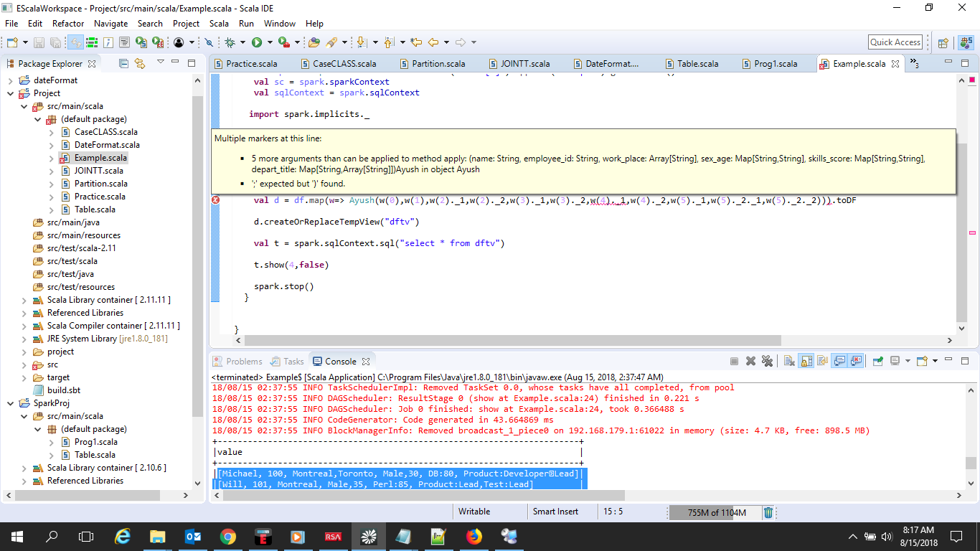Click Remove All Terminated Launches icon
Viewport: 980px width, 551px height.
coord(767,362)
